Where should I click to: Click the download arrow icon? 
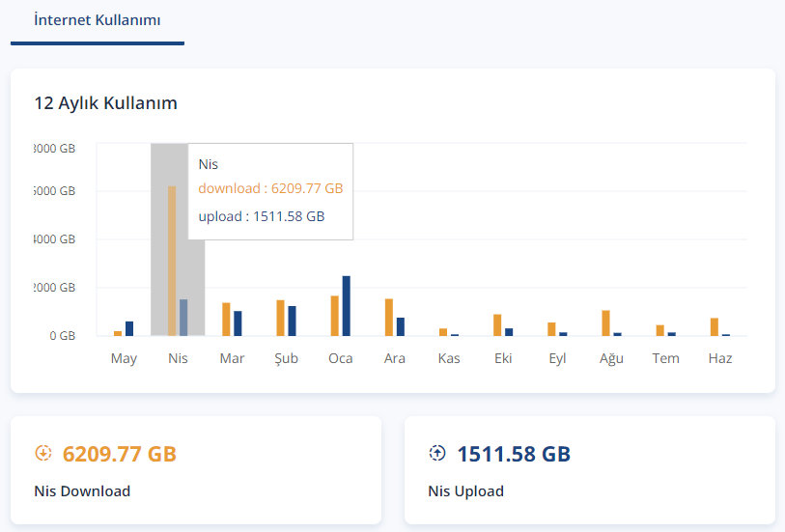pos(42,453)
